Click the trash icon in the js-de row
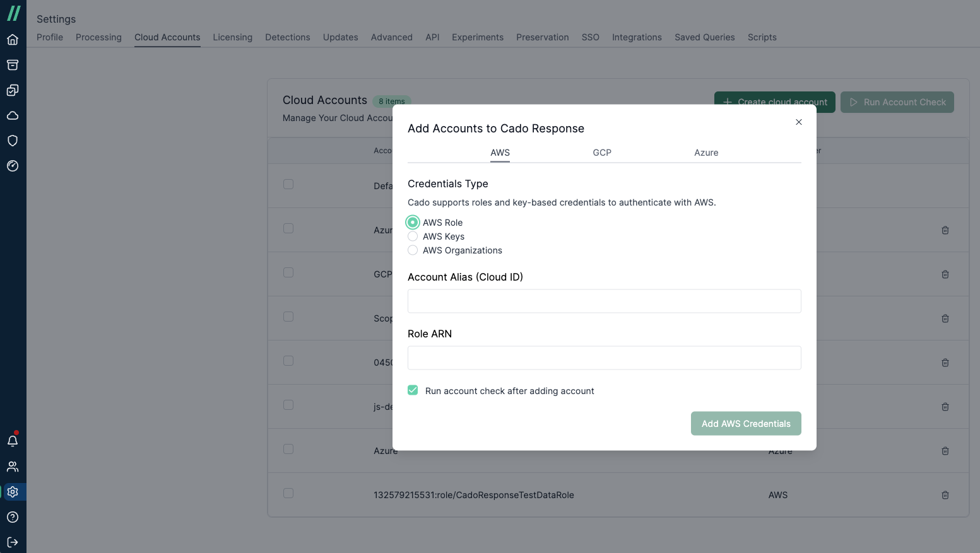 pyautogui.click(x=945, y=407)
